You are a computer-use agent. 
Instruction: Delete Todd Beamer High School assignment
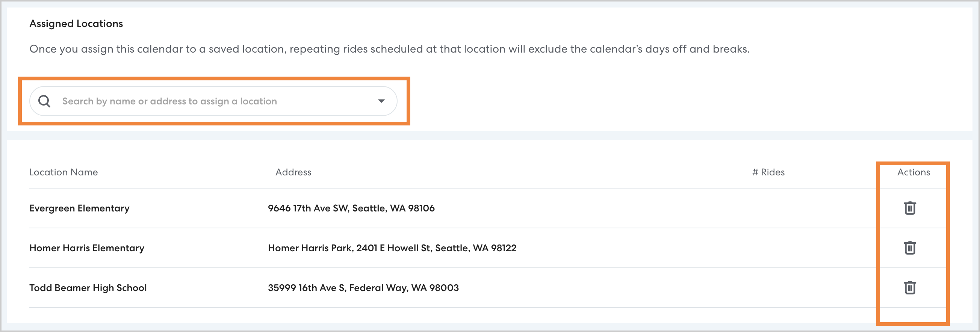click(910, 288)
